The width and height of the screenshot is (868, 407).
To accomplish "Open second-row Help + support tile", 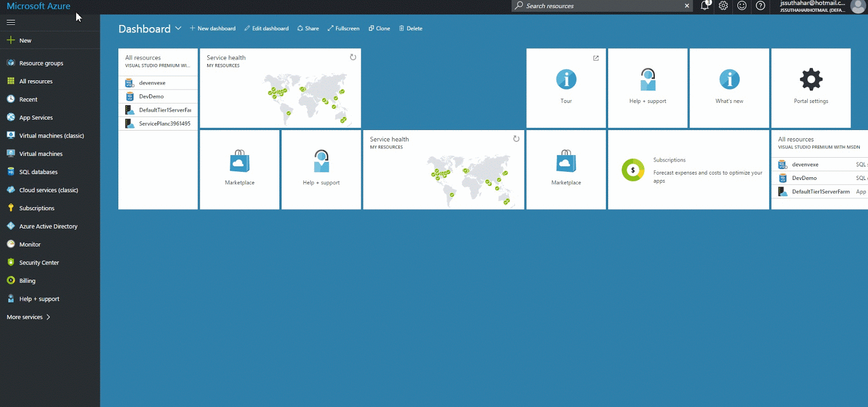I will [x=321, y=170].
